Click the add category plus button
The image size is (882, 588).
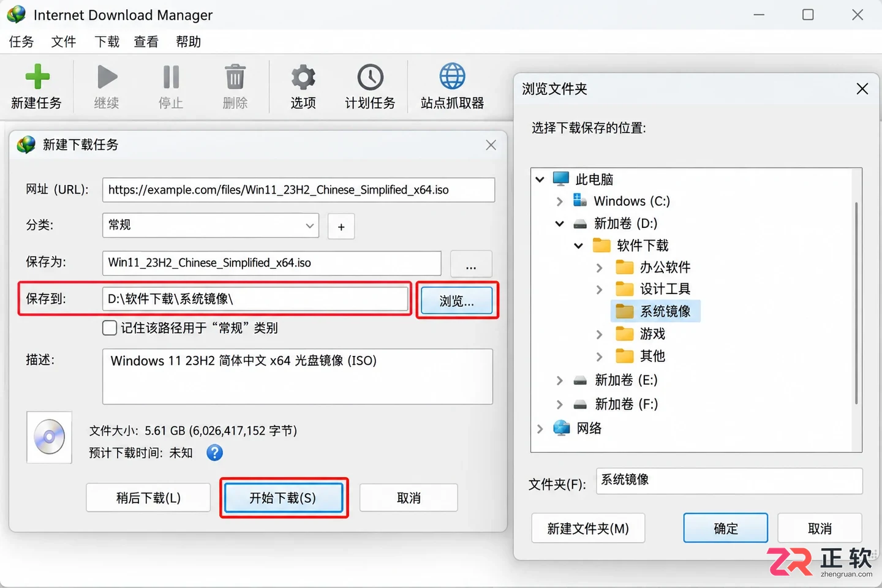341,227
